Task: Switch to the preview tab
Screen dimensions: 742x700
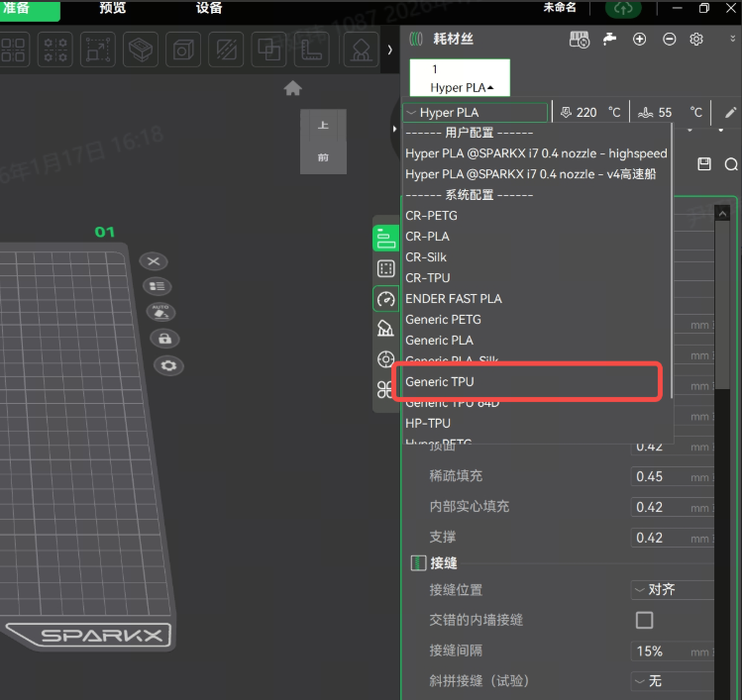Action: click(113, 8)
